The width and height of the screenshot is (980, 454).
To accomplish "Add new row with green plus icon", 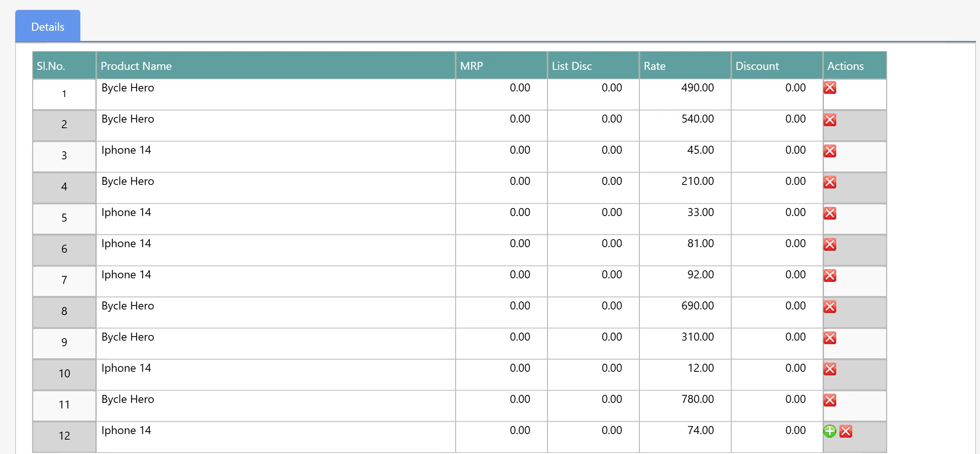I will click(x=830, y=431).
